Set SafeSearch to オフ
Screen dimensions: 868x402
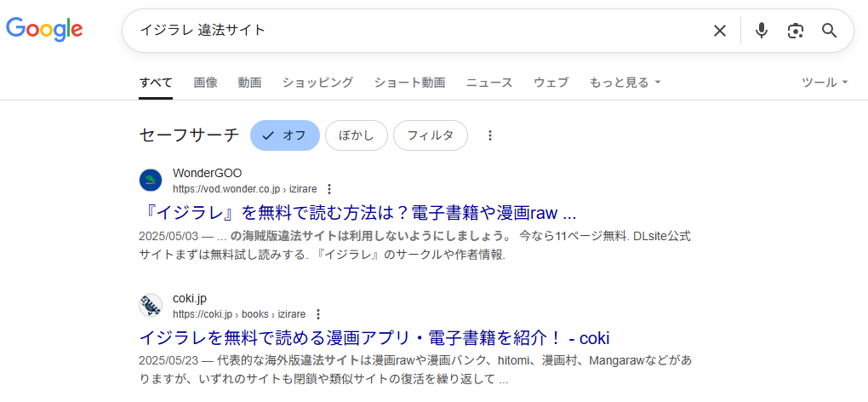(x=285, y=135)
